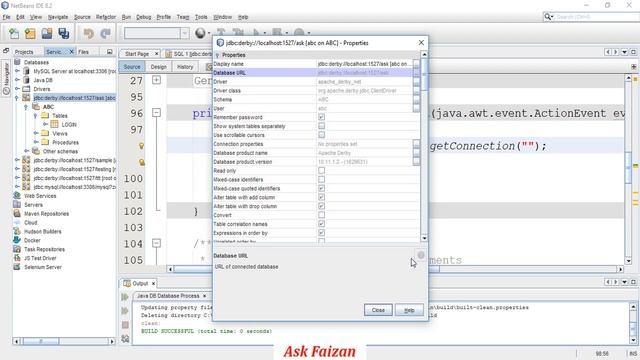640x360 pixels.
Task: Click the Services panel horizontal scrollbar
Action: tap(64, 341)
